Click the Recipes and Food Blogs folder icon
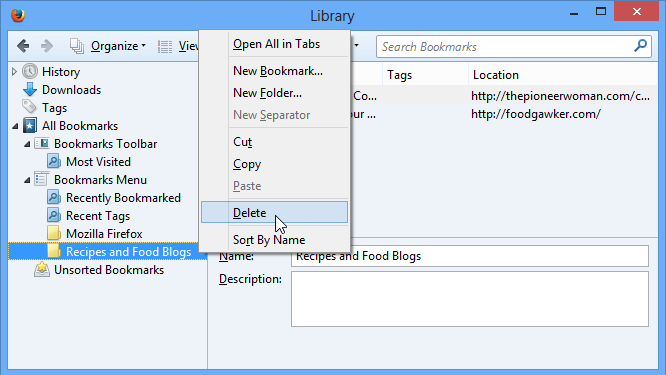This screenshot has width=666, height=375. (x=54, y=251)
